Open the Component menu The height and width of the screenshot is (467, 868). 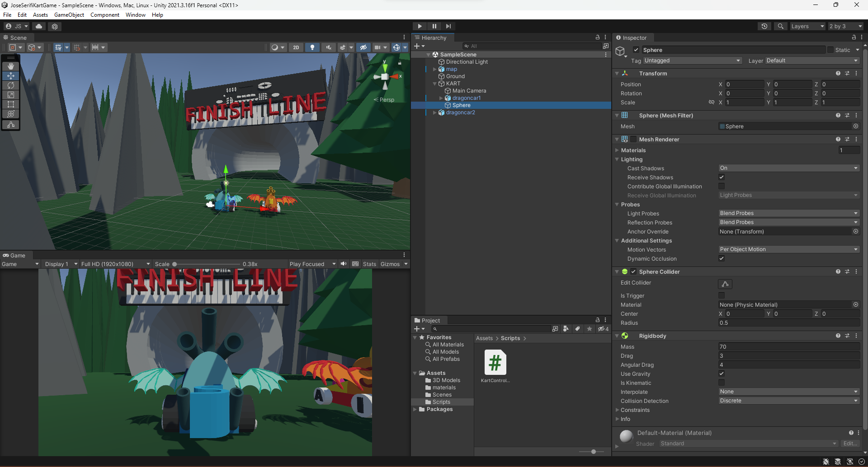[x=105, y=15]
